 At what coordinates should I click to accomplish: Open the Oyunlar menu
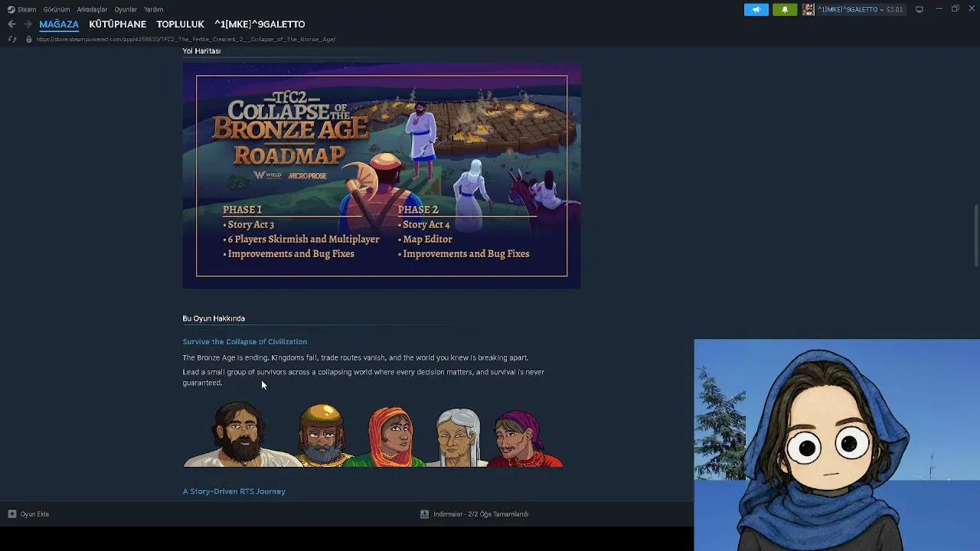(126, 9)
